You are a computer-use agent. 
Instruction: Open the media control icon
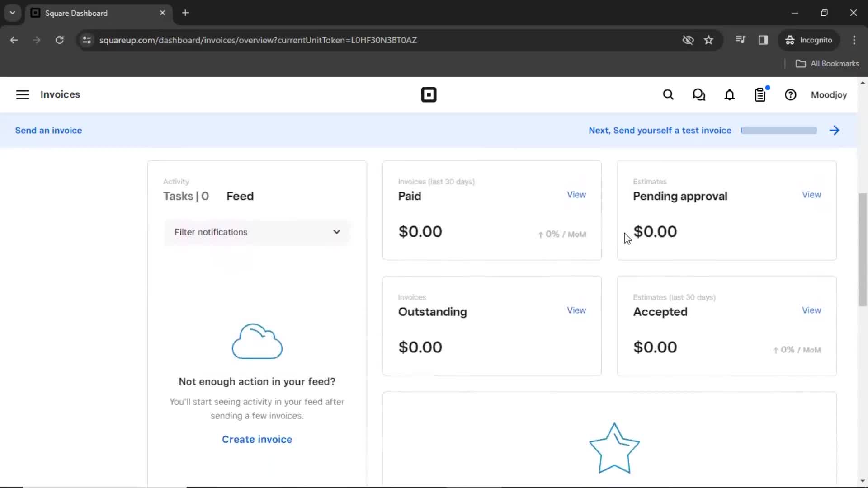pos(740,40)
